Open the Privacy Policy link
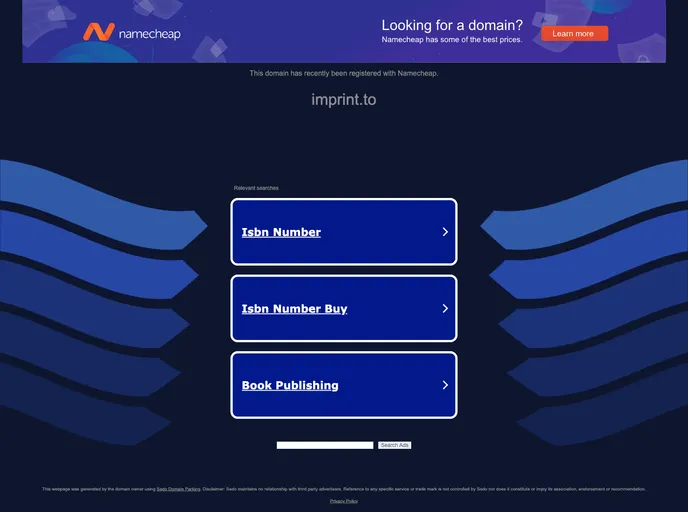The image size is (688, 512). tap(344, 501)
